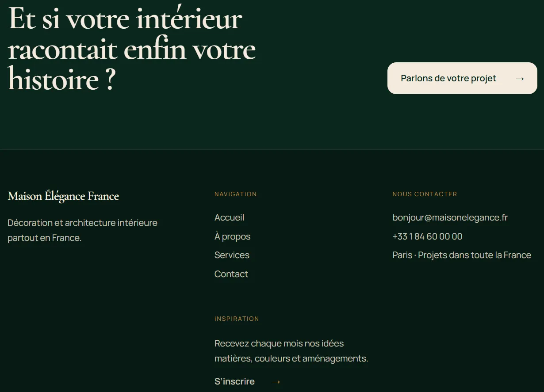This screenshot has height=392, width=544.
Task: Click the Maison Élégance France logo text
Action: point(63,196)
